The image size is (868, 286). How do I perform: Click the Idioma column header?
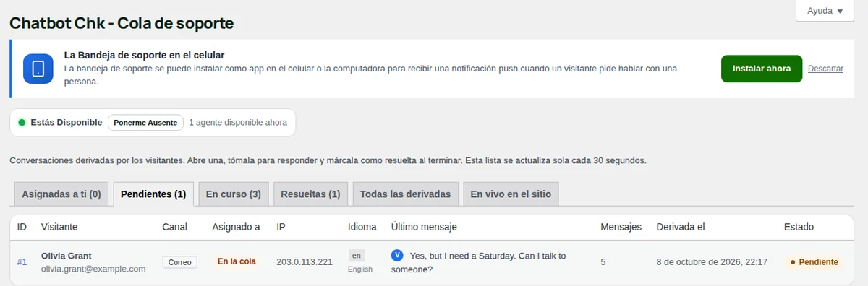click(362, 227)
